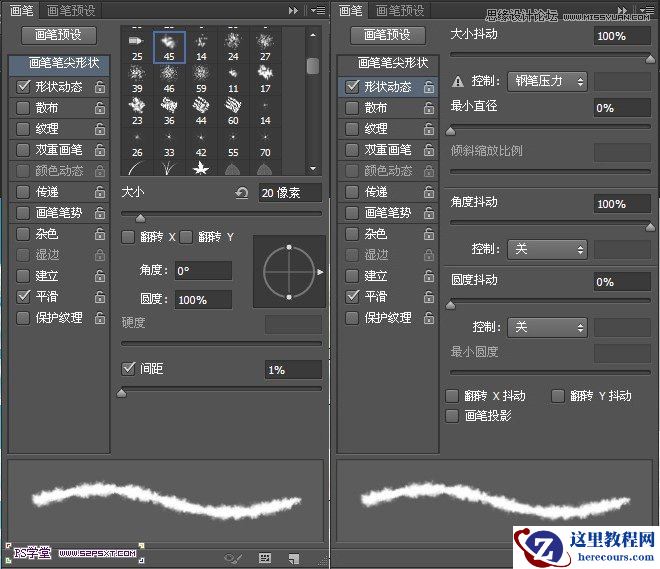Open left panel flyout menu icon
This screenshot has height=569, width=660.
318,10
